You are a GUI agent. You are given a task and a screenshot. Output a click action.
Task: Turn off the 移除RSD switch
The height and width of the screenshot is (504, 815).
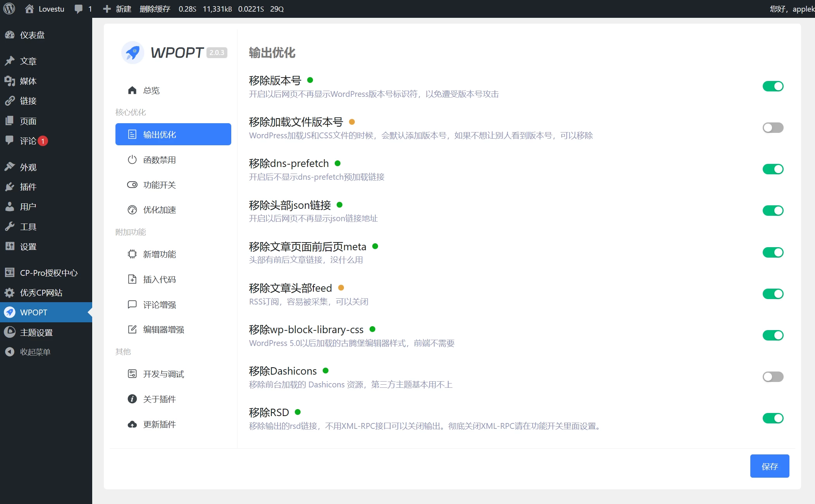(773, 418)
